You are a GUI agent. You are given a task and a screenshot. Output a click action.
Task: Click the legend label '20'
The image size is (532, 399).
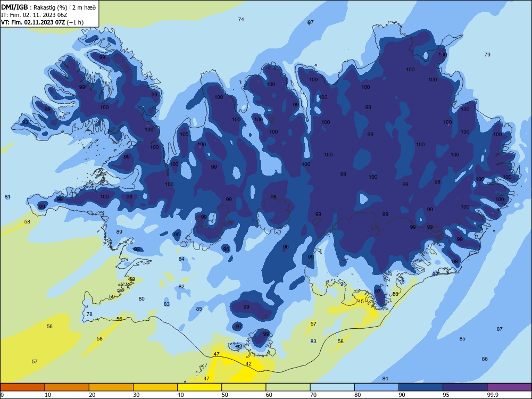(x=92, y=395)
